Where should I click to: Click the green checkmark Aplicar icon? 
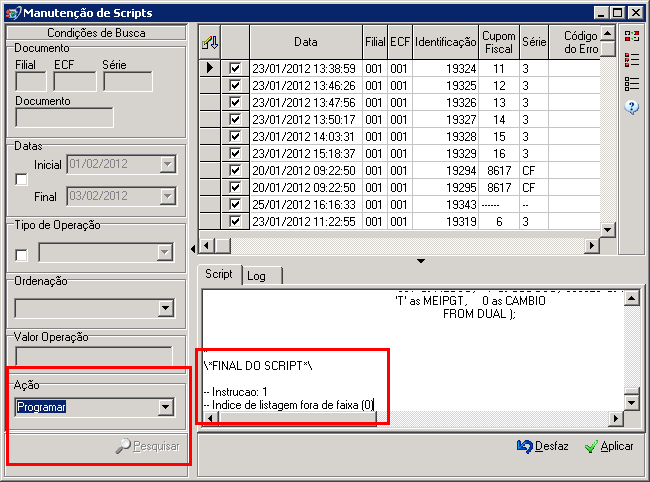point(590,446)
